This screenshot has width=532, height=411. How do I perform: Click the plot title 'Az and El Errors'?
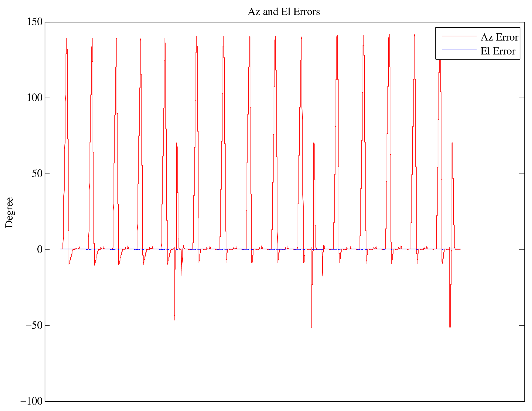(x=284, y=12)
